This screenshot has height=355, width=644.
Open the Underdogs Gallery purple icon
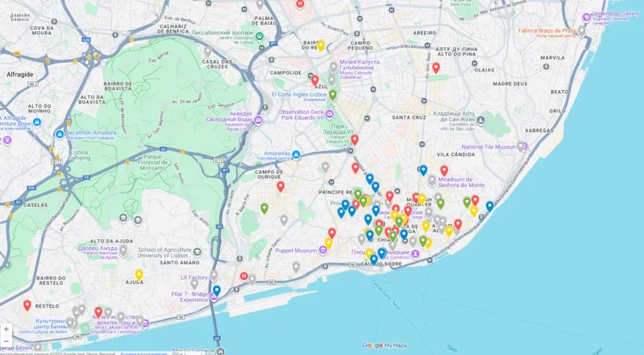[586, 17]
